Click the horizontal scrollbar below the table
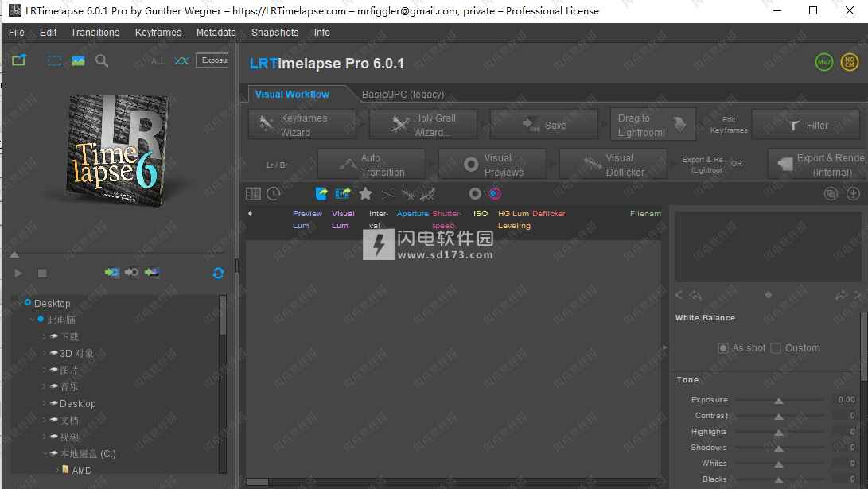 point(453,482)
